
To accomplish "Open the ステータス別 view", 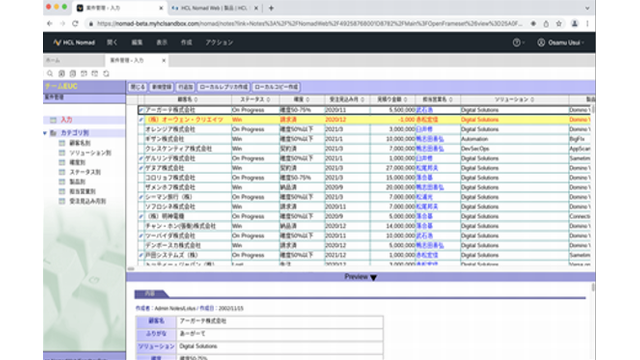I will (85, 172).
